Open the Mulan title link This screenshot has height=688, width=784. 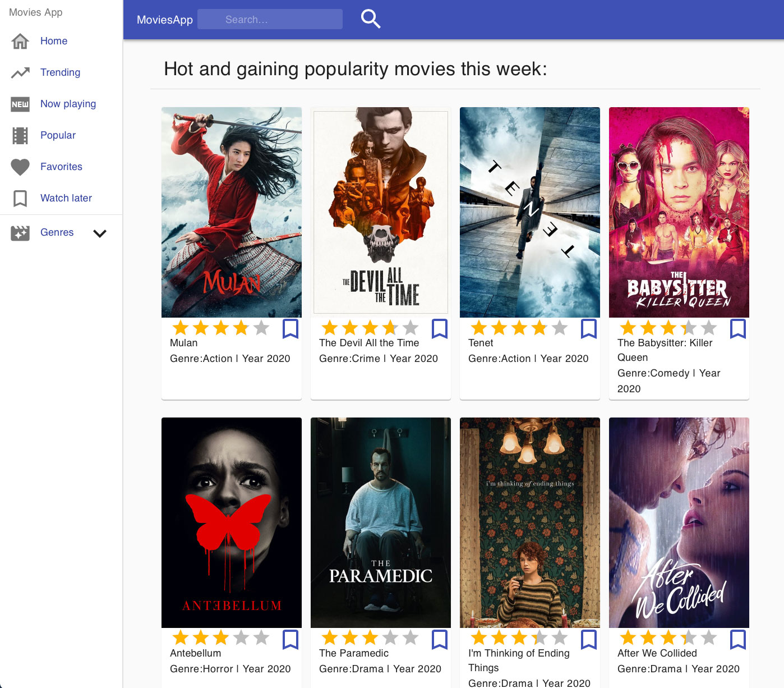184,343
